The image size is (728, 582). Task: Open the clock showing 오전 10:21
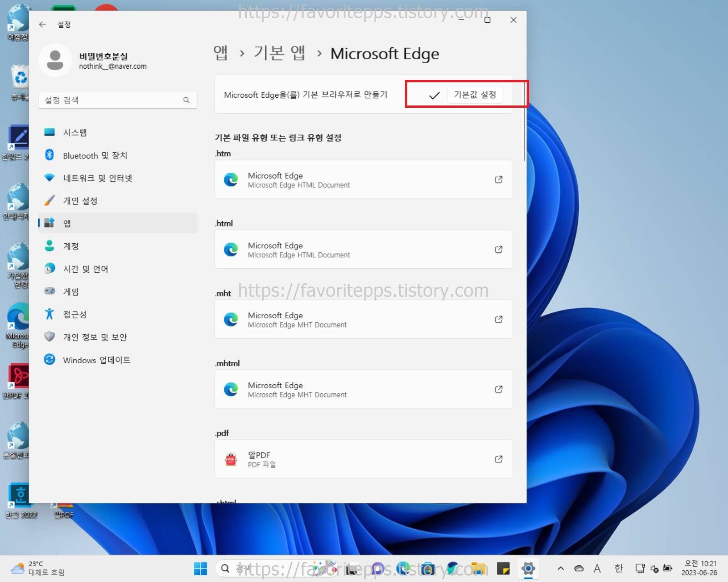click(699, 568)
